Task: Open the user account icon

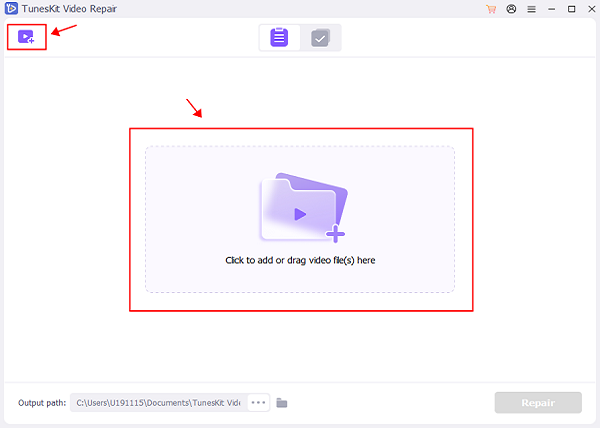Action: pyautogui.click(x=511, y=9)
